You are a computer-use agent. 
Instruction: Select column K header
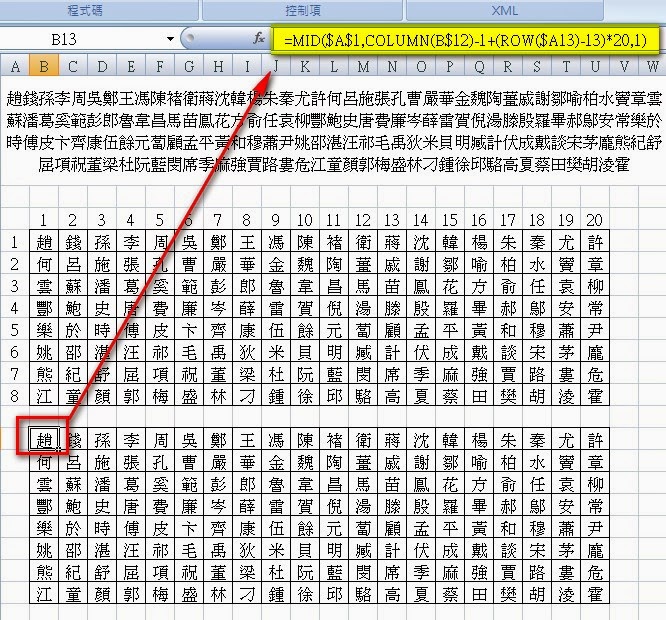click(x=305, y=66)
